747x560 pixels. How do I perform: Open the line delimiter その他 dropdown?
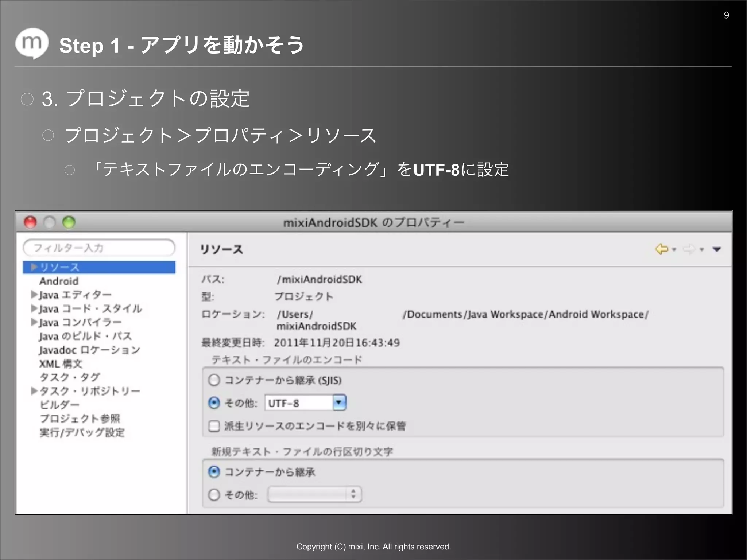pyautogui.click(x=314, y=494)
